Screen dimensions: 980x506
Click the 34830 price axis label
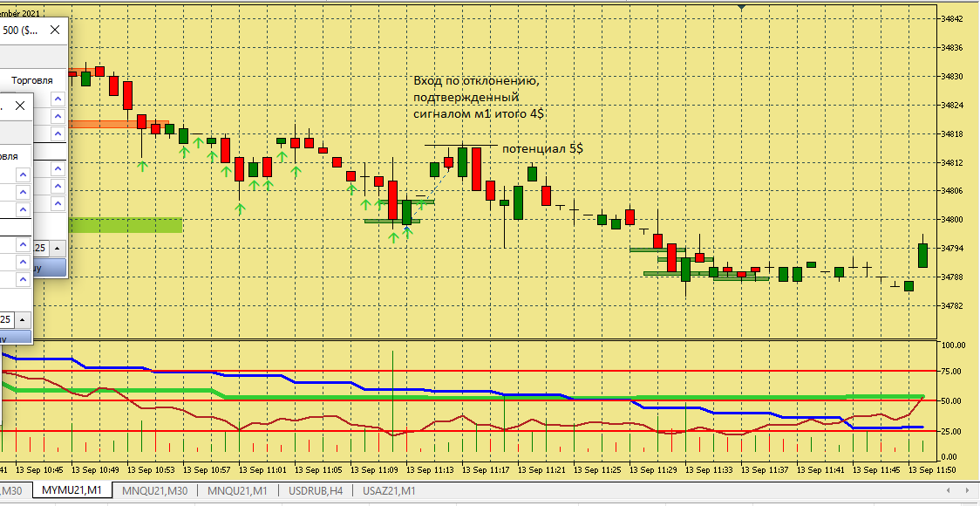(952, 76)
